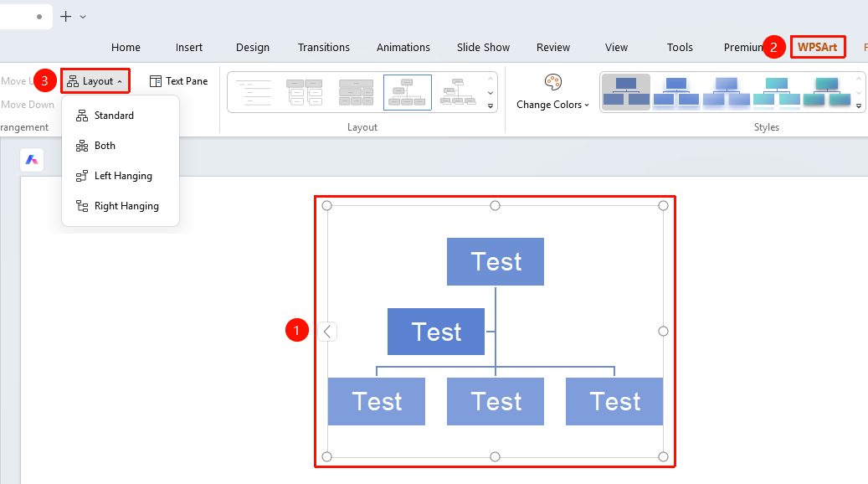Collapse the Layout dropdown button
The width and height of the screenshot is (868, 484).
click(x=95, y=81)
